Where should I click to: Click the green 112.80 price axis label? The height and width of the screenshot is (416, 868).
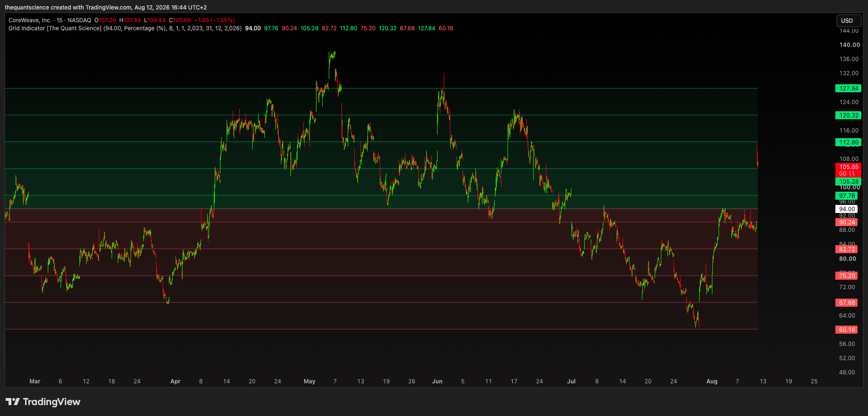pos(849,142)
